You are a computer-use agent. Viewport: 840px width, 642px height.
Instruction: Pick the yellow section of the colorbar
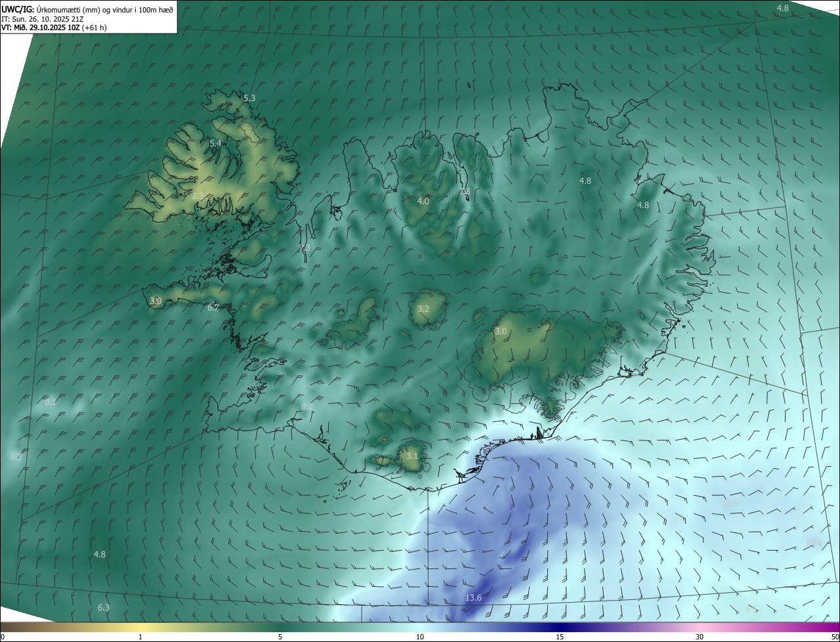140,627
